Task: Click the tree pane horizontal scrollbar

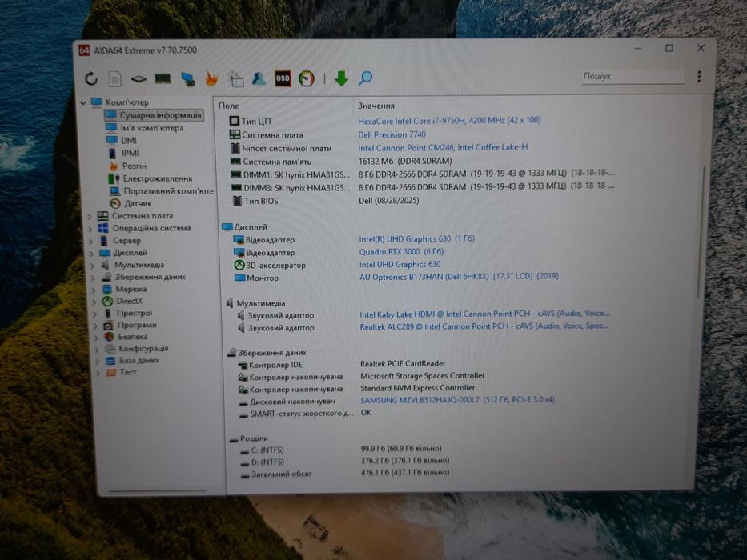Action: coord(159,490)
